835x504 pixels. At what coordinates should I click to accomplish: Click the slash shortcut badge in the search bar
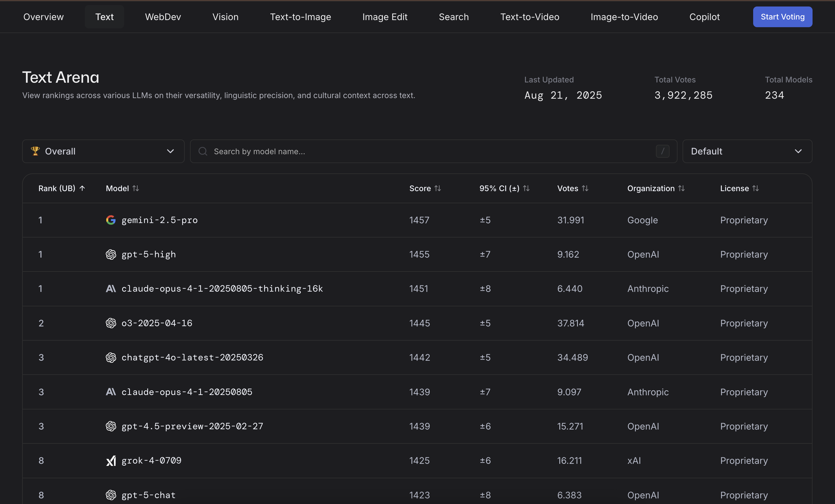662,151
